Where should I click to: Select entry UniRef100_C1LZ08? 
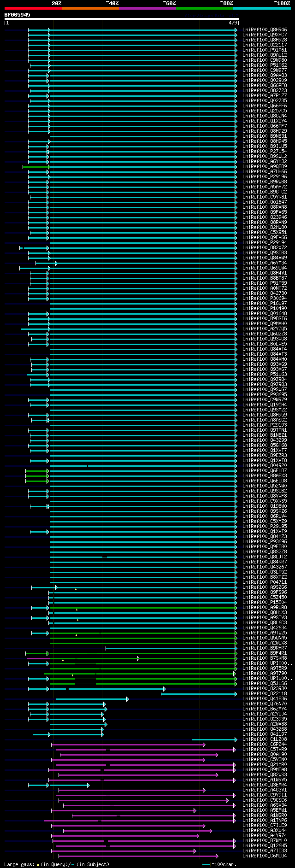click(265, 739)
